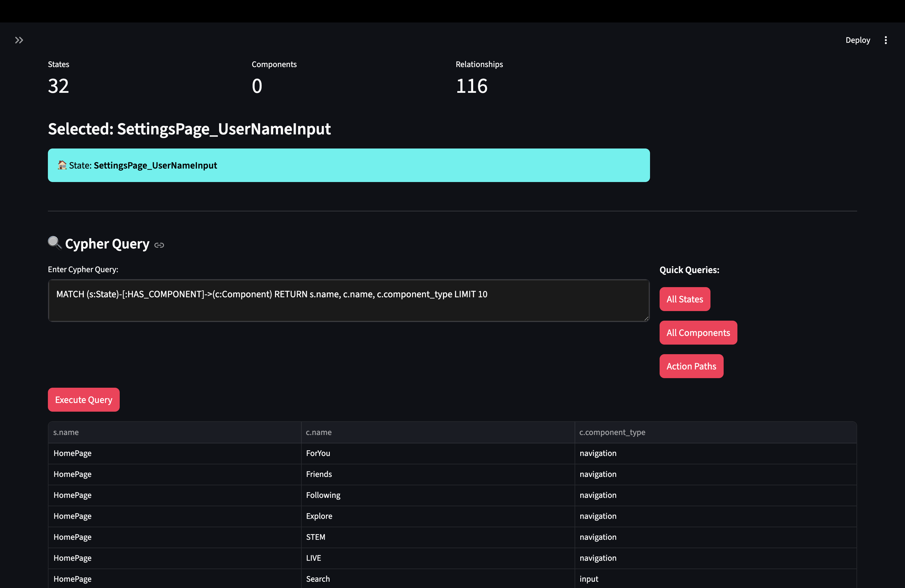The width and height of the screenshot is (905, 588).
Task: Select the STEM component cell
Action: [x=316, y=537]
